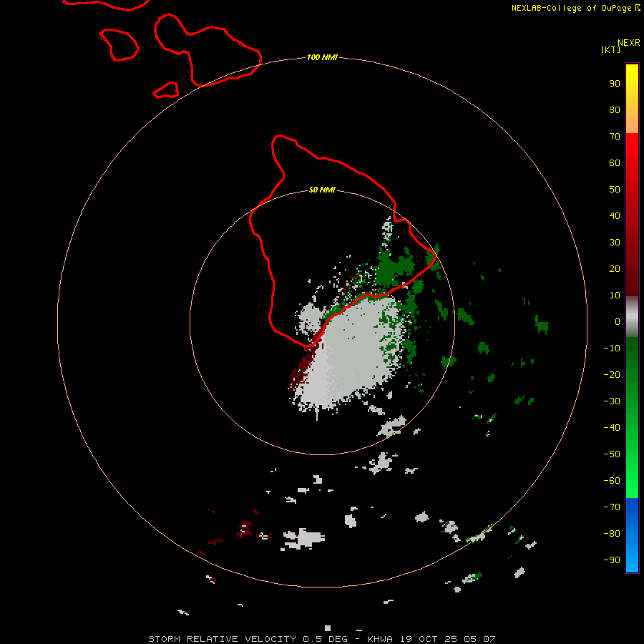Click the yellow-orange top segment of color bar
Screen dimensions: 644x644
coord(632,99)
